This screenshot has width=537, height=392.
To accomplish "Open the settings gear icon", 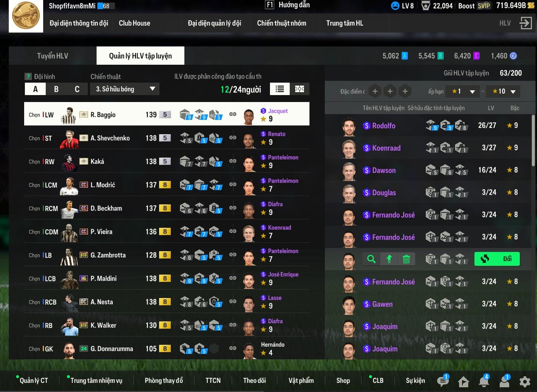I will [525, 382].
